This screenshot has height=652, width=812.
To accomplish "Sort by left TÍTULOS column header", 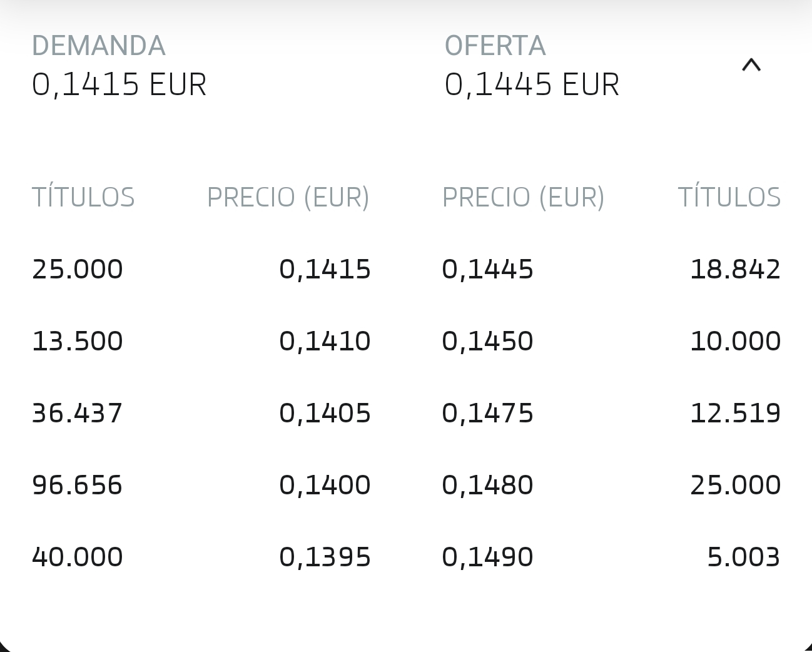I will point(84,196).
